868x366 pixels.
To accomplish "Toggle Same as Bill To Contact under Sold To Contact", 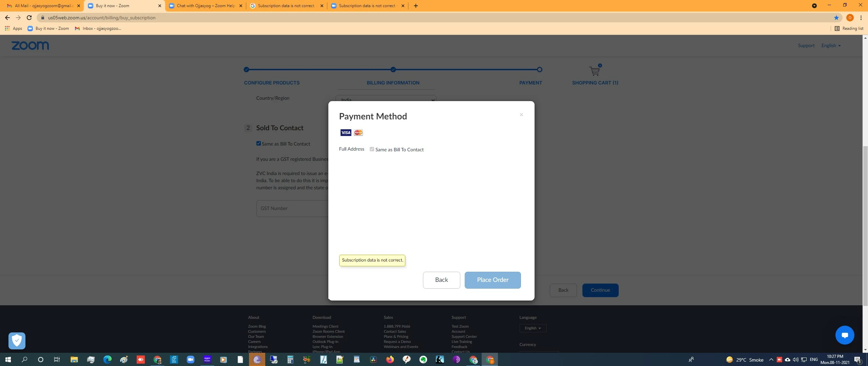I will click(x=258, y=143).
